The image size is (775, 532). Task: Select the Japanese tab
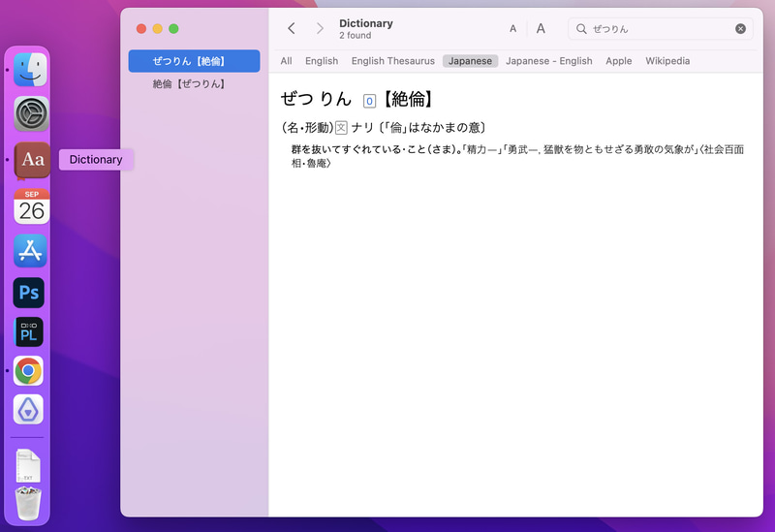tap(470, 61)
